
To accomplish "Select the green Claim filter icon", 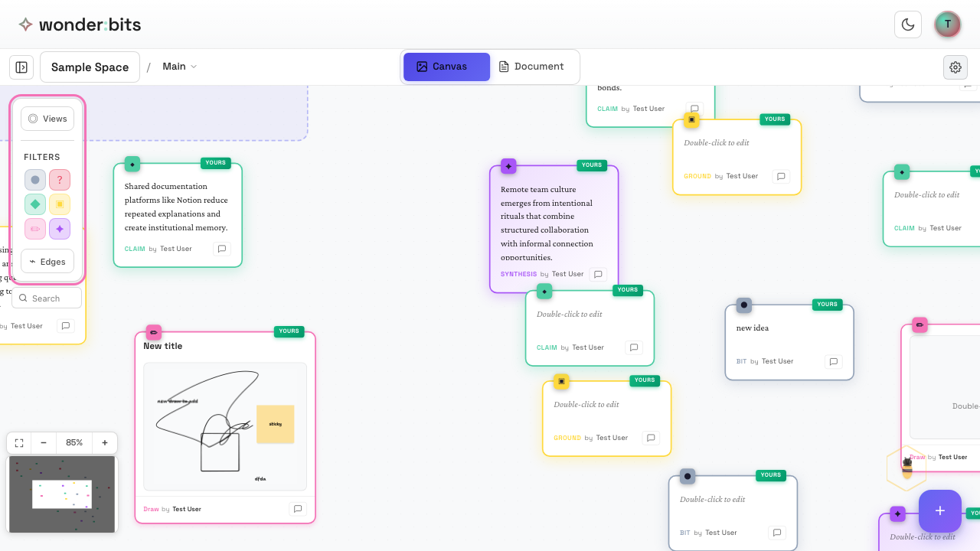I will click(34, 204).
